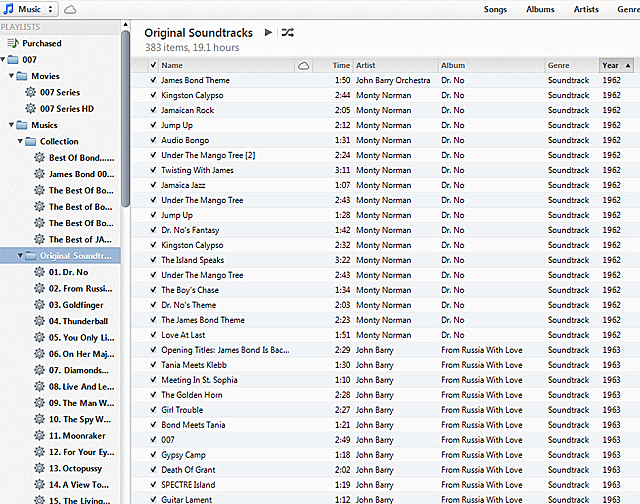The image size is (640, 504).
Task: Open the Purchased playlist
Action: [x=42, y=43]
